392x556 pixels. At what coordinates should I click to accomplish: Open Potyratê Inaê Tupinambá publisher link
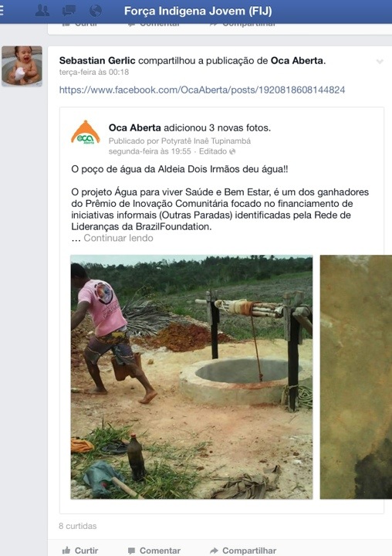click(206, 141)
